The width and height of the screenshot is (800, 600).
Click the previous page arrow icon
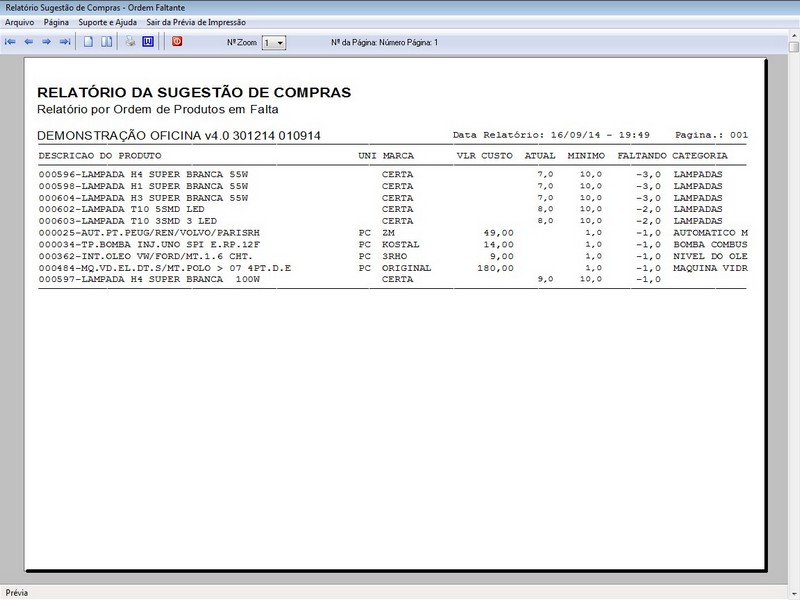(x=29, y=42)
